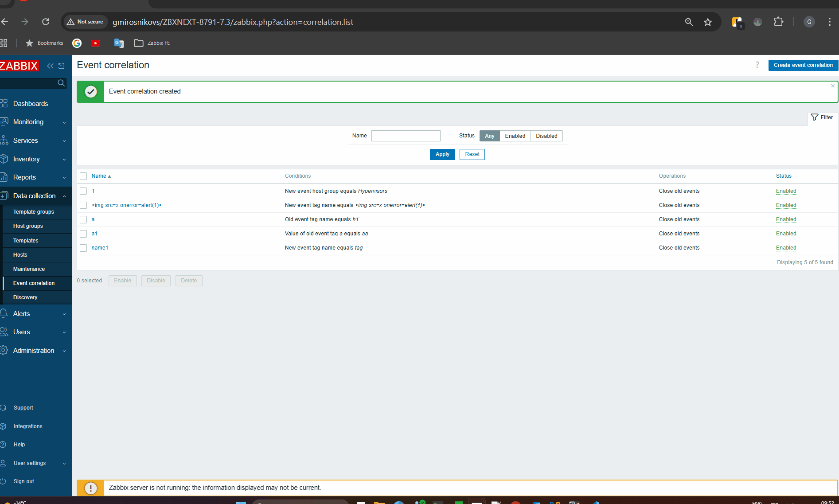Image resolution: width=839 pixels, height=504 pixels.
Task: Open browser extensions puzzle icon
Action: 778,22
